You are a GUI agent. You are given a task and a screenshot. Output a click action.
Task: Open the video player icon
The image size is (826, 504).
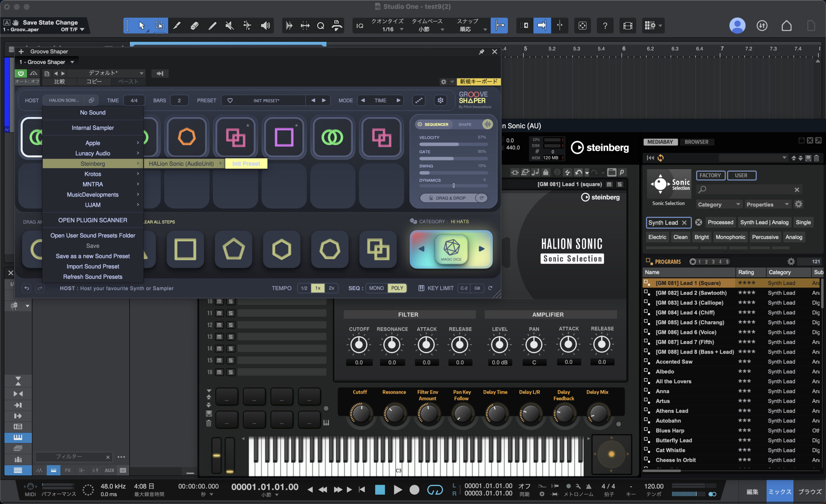628,25
